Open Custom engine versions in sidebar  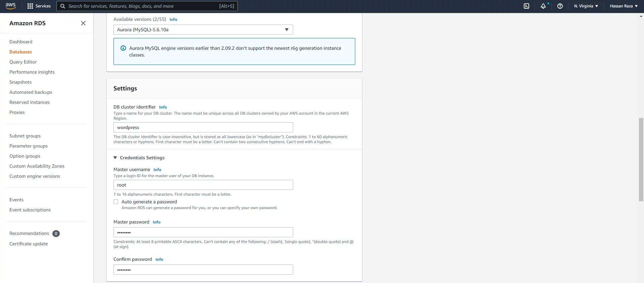(35, 176)
